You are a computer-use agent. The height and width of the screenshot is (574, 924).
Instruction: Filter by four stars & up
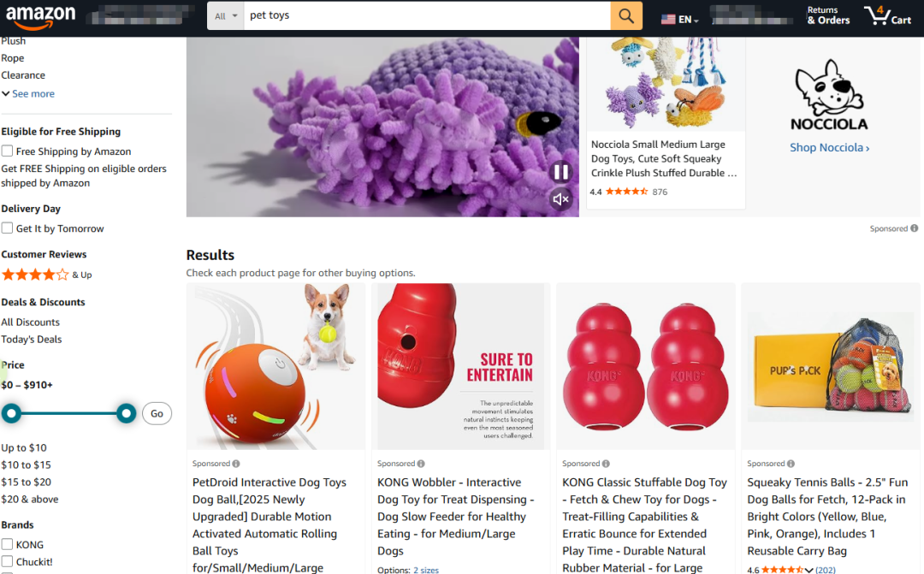pyautogui.click(x=46, y=275)
